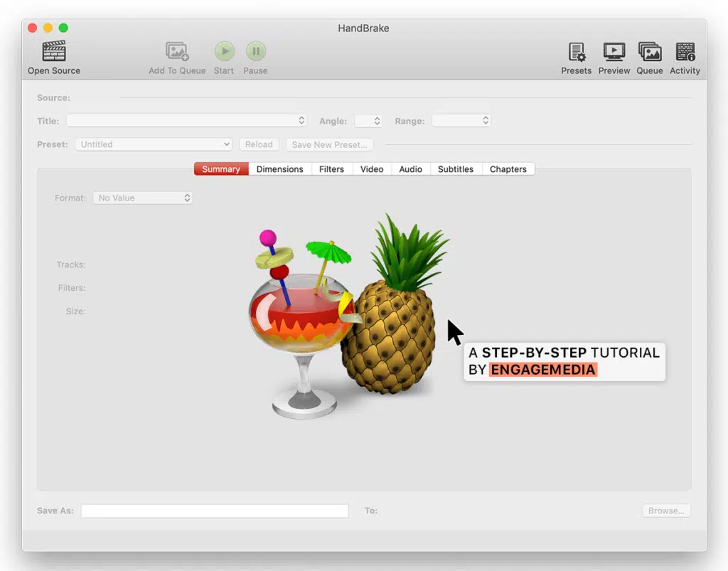Open the Presets panel icon
The width and height of the screenshot is (728, 571).
(576, 52)
